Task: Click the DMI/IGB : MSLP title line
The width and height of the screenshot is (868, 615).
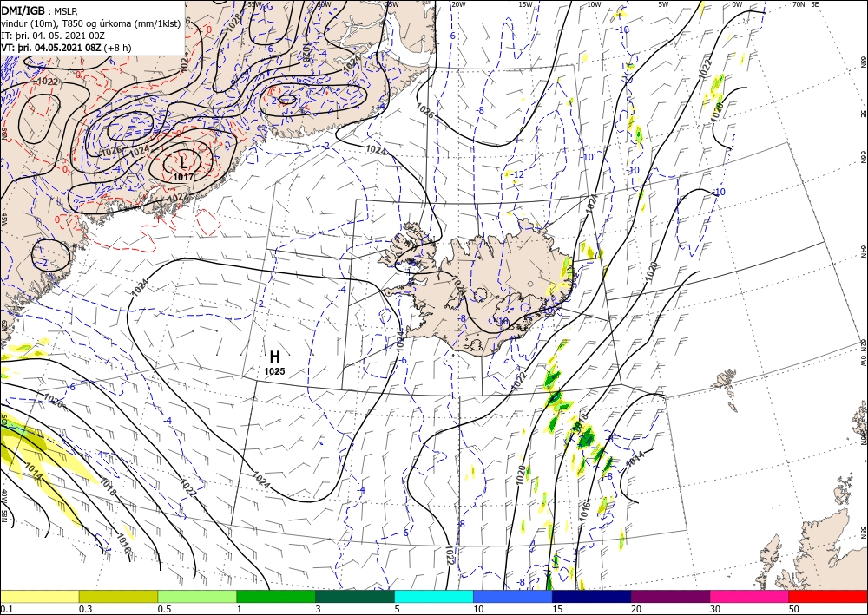Action: [x=40, y=11]
